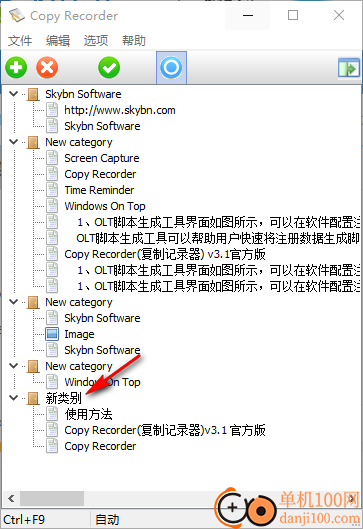Open the 编辑 menu
The height and width of the screenshot is (529, 363).
(x=58, y=41)
